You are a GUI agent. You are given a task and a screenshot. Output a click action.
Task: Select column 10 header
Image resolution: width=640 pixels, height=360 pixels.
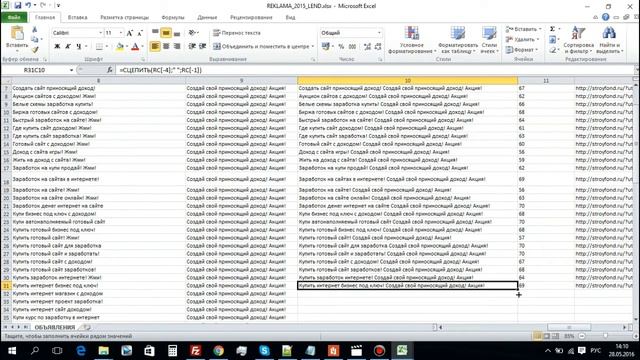tap(407, 81)
